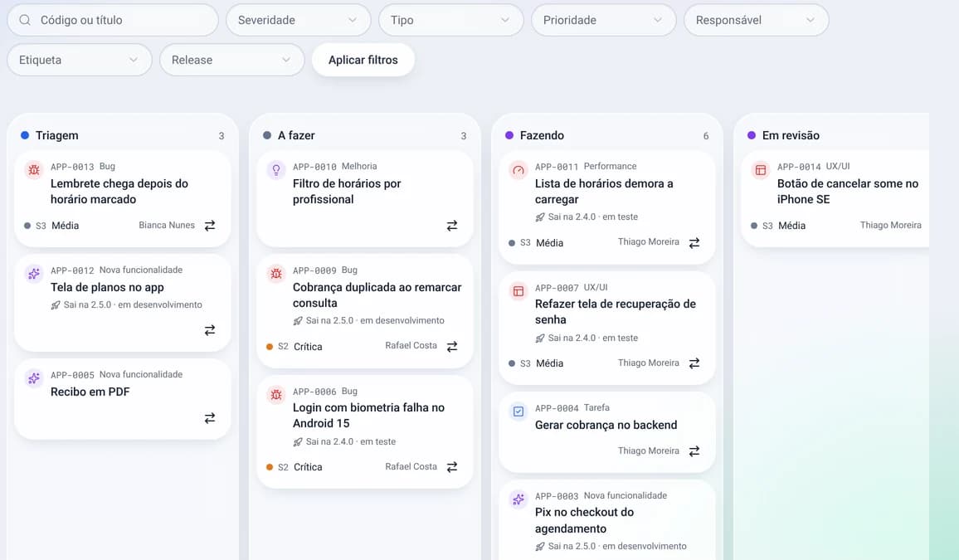Viewport: 959px width, 560px height.
Task: Click the rocket release icon on APP-0012
Action: [56, 304]
